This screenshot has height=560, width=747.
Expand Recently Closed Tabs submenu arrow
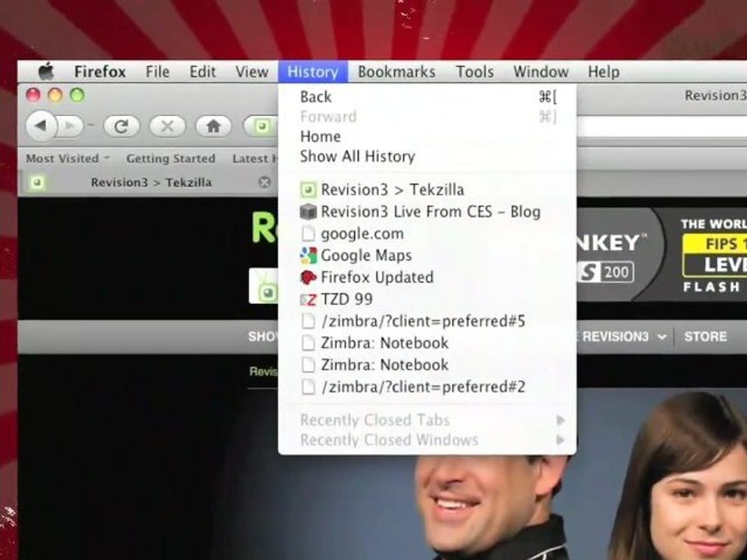[x=561, y=421]
